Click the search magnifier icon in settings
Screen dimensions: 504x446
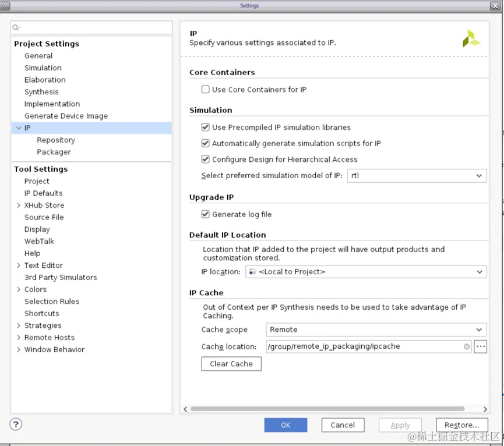(16, 27)
